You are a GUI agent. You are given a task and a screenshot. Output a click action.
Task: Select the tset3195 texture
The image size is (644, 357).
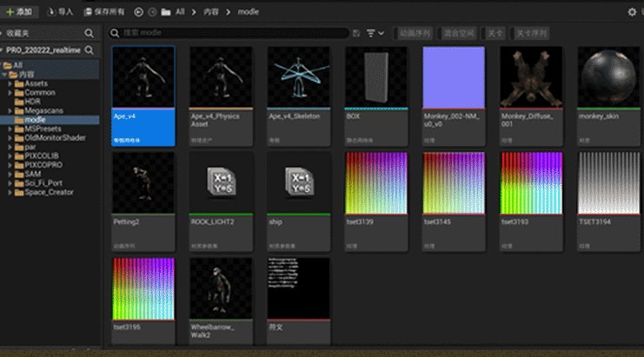click(143, 301)
